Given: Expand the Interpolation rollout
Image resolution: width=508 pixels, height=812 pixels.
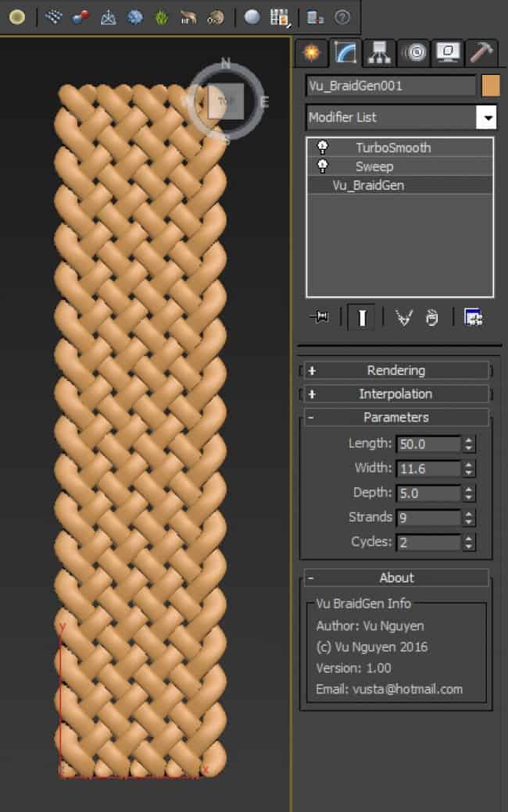Looking at the screenshot, I should 395,394.
